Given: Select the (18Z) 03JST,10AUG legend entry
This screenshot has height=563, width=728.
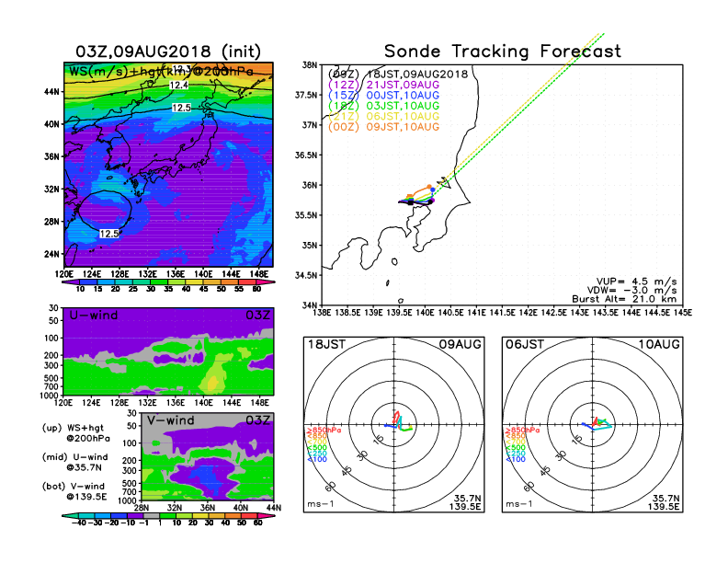Looking at the screenshot, I should tap(388, 106).
